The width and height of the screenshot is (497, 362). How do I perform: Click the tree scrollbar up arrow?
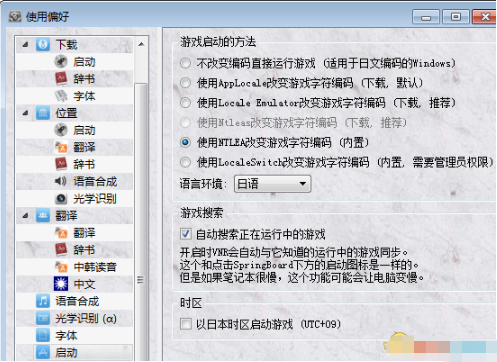coord(141,44)
